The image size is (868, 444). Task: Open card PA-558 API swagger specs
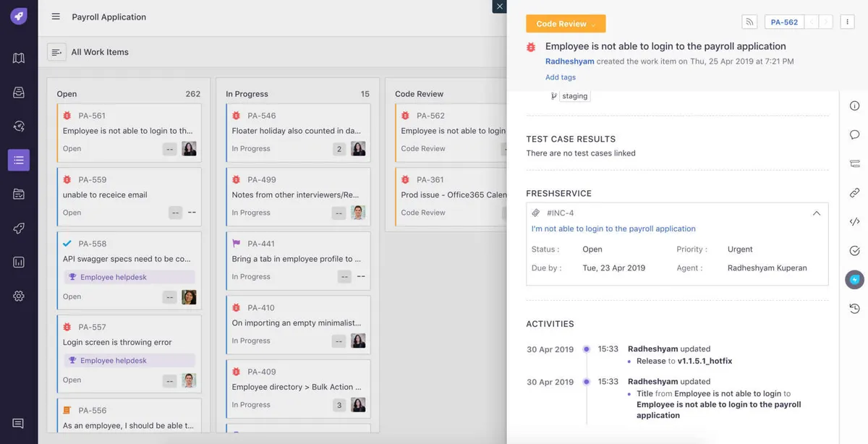click(129, 269)
